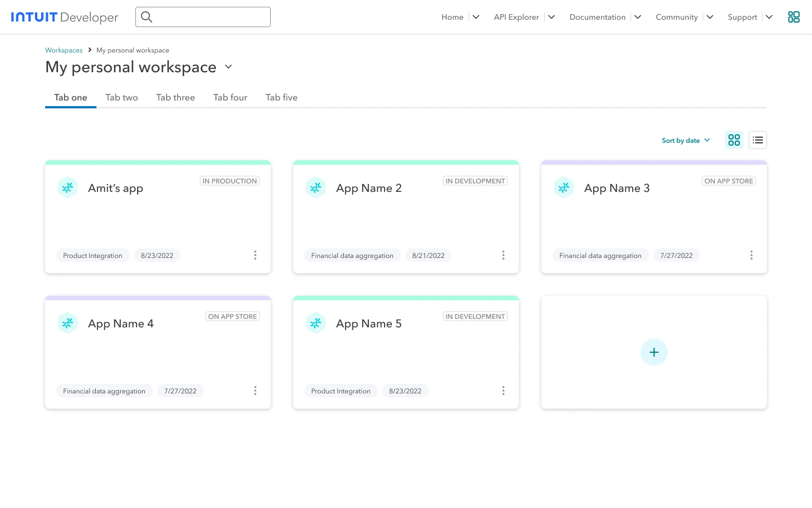Go to Workspaces breadcrumb link

coord(64,50)
